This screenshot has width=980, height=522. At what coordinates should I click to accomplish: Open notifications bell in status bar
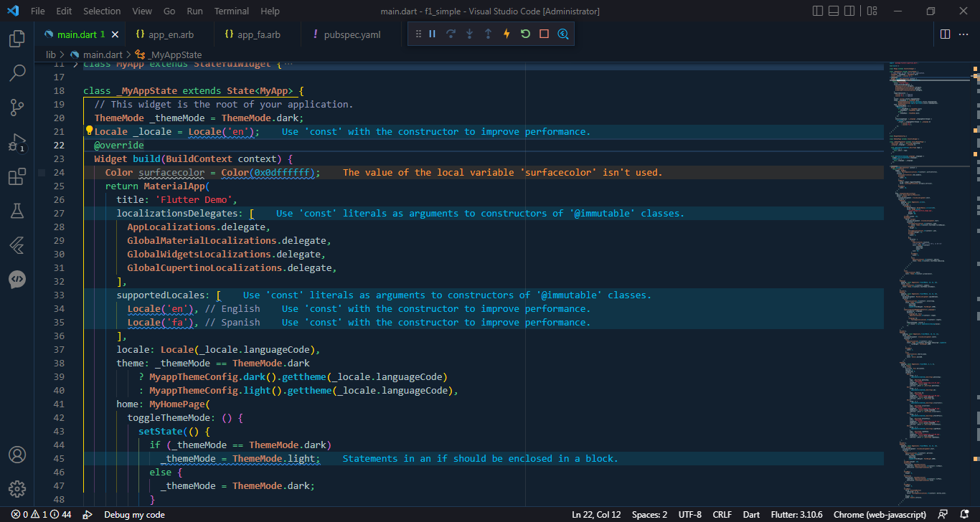click(x=963, y=514)
